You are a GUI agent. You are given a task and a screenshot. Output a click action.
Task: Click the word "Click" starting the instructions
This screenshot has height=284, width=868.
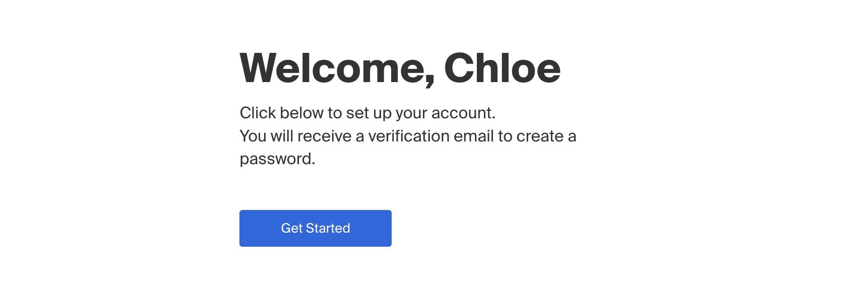point(258,113)
